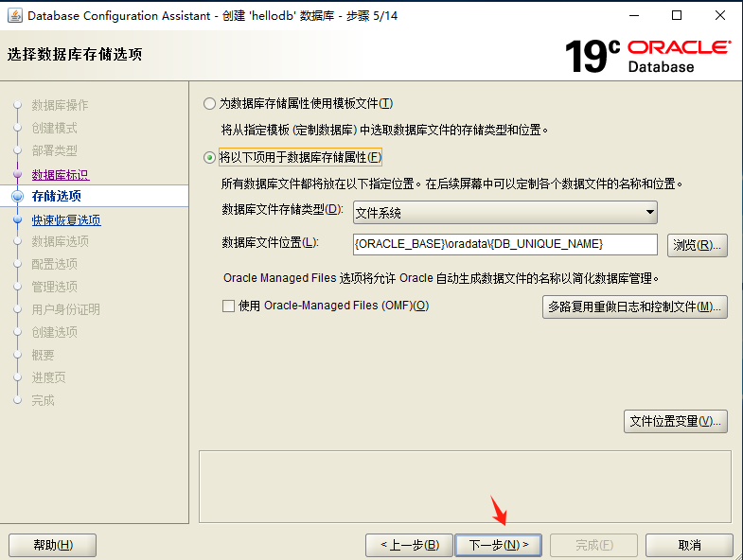Click the Oracle 19c Database logo
This screenshot has width=743, height=560.
(647, 56)
